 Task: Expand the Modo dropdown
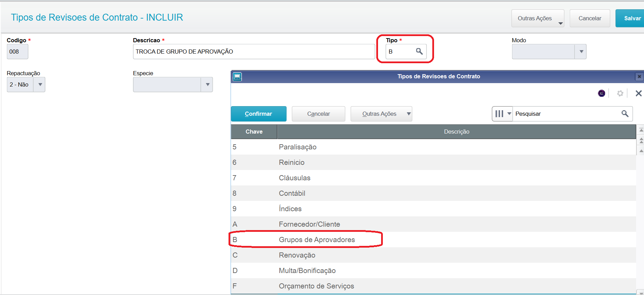coord(581,52)
